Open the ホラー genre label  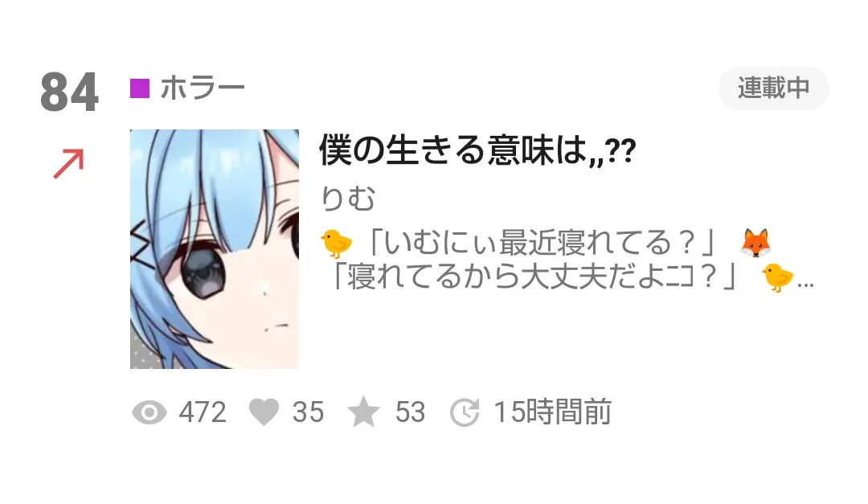pos(202,88)
